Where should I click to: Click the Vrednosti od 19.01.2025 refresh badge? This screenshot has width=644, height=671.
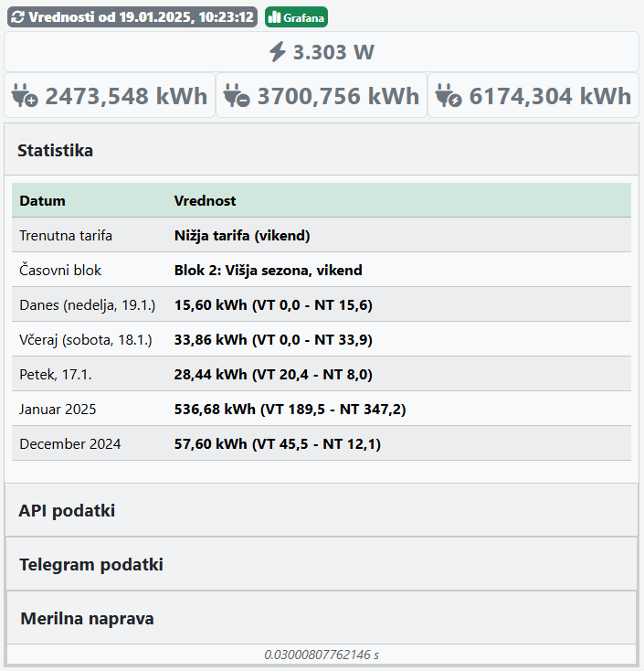132,17
